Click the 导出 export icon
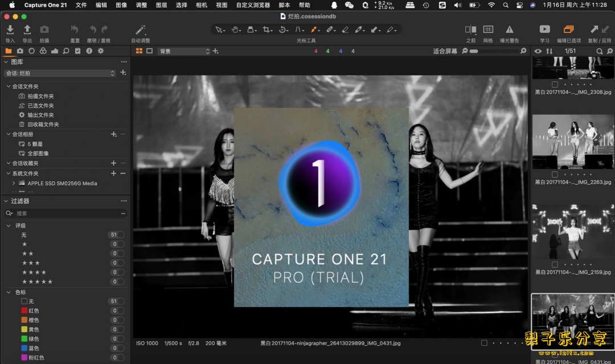Image resolution: width=615 pixels, height=364 pixels. pos(27,30)
